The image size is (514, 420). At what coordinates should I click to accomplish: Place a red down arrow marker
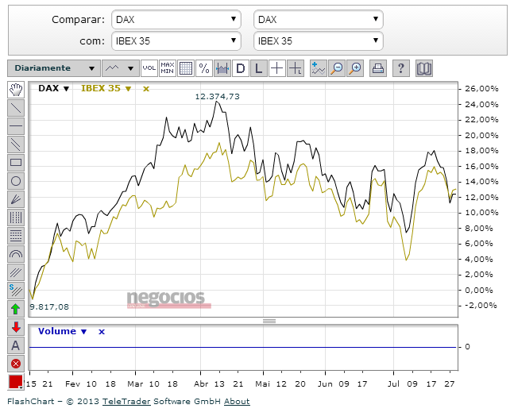point(16,327)
